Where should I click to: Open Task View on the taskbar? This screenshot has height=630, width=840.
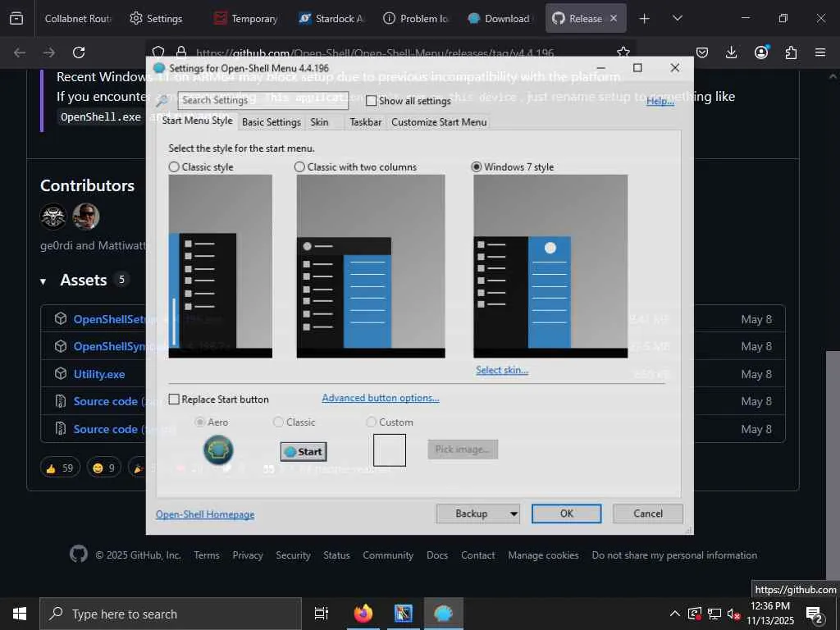point(321,614)
